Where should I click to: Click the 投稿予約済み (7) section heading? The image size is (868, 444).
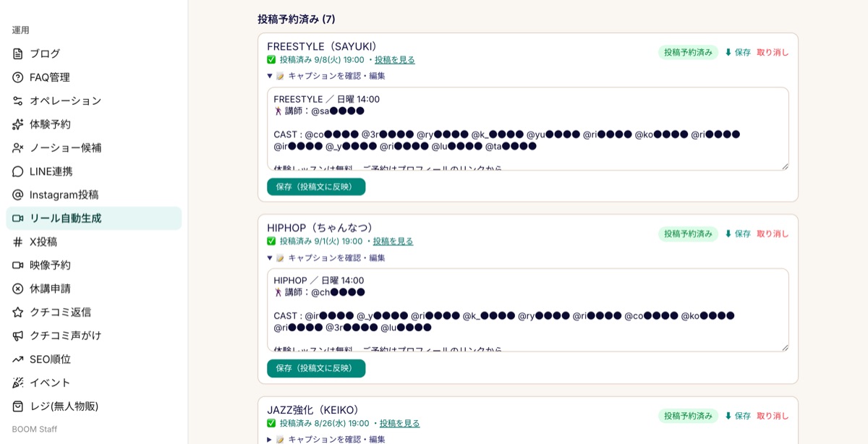pos(297,19)
